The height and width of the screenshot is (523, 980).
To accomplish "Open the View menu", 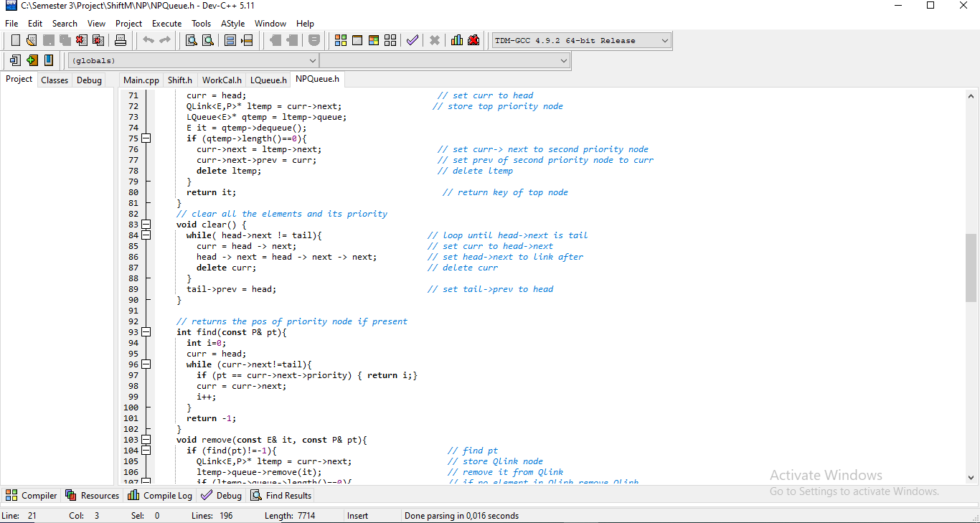I will (x=96, y=24).
